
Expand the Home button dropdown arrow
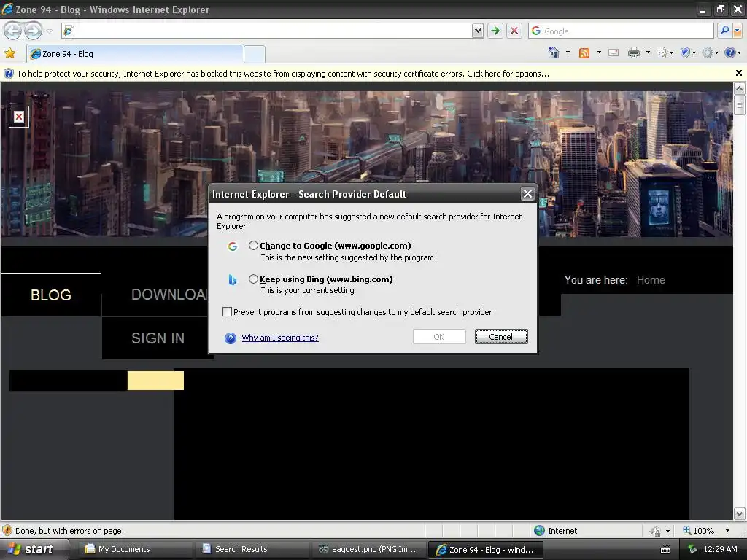click(568, 52)
